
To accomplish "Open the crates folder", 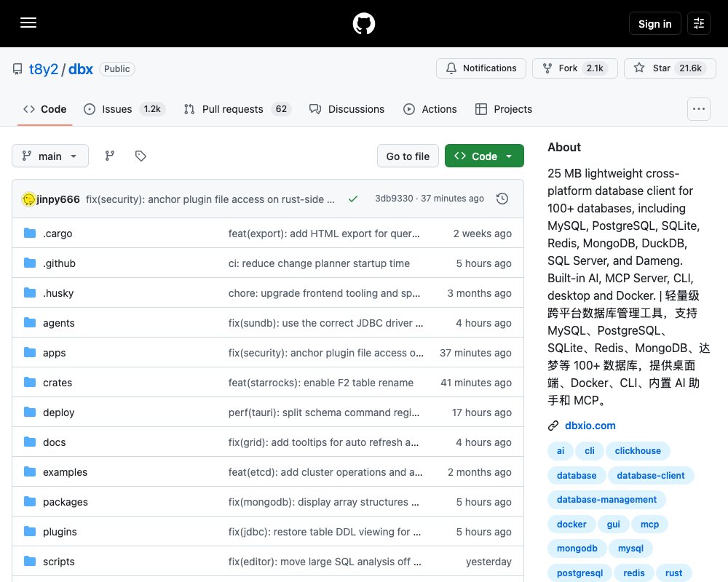I will [x=58, y=383].
